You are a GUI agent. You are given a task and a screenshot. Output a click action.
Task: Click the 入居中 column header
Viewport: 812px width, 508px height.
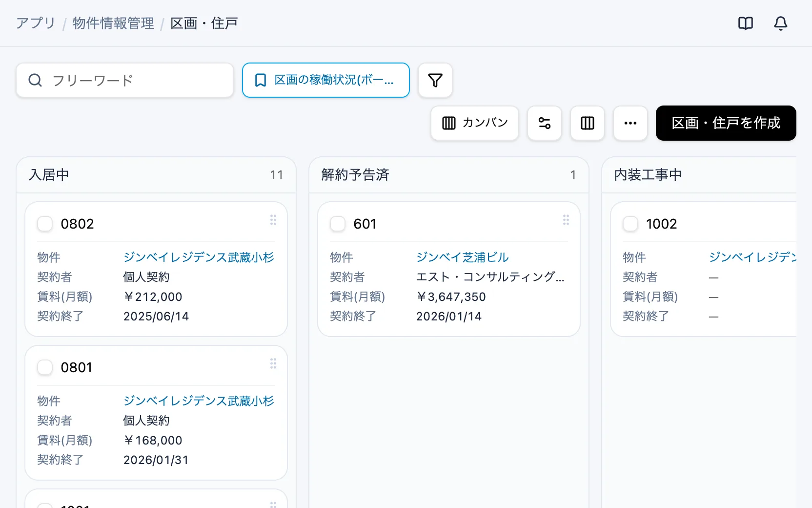click(156, 175)
